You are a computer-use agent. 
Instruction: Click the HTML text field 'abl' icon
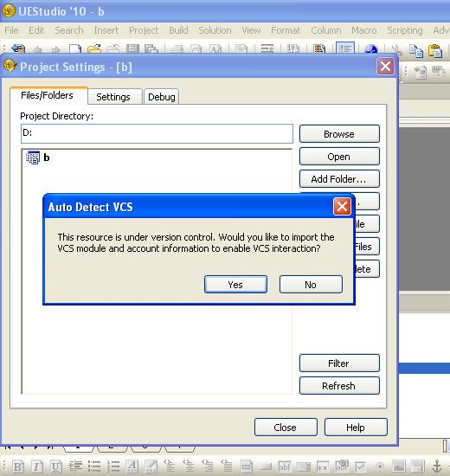coord(285,466)
